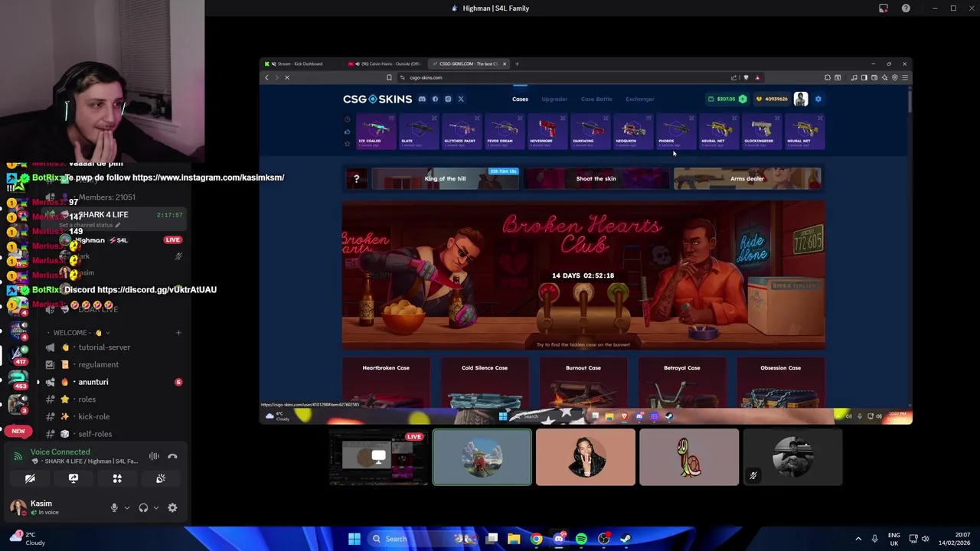Stop page loading in the streamed browser
This screenshot has width=980, height=551.
(287, 77)
